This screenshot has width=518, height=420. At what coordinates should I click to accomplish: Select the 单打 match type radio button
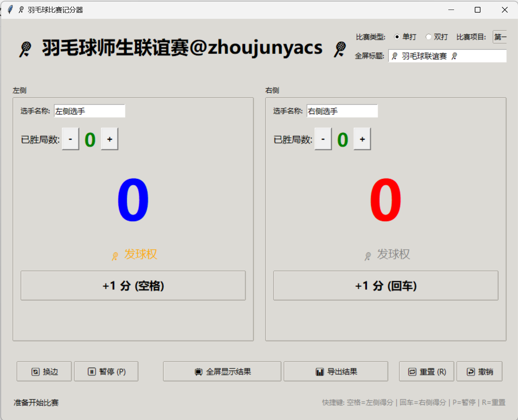pos(397,37)
